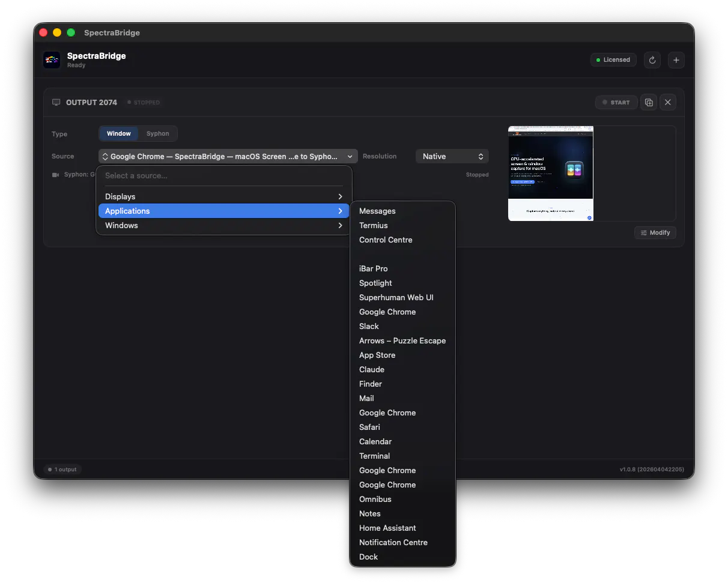The image size is (728, 583).
Task: Select Slack from the applications list
Action: tap(402, 326)
